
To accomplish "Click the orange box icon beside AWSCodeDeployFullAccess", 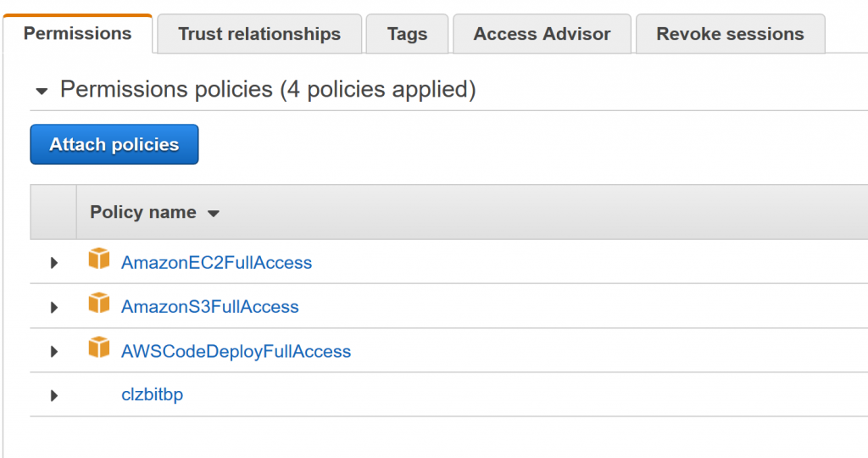I will pos(99,347).
